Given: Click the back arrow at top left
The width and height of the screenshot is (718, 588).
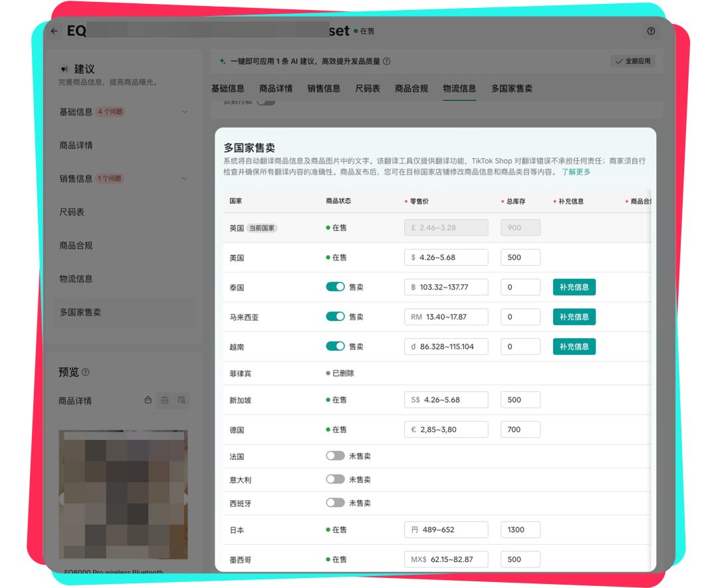Looking at the screenshot, I should (55, 31).
